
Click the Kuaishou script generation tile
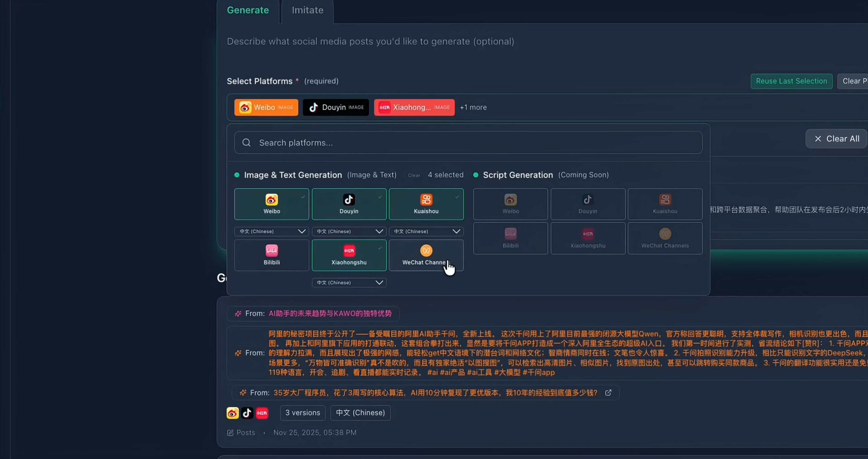(x=665, y=204)
